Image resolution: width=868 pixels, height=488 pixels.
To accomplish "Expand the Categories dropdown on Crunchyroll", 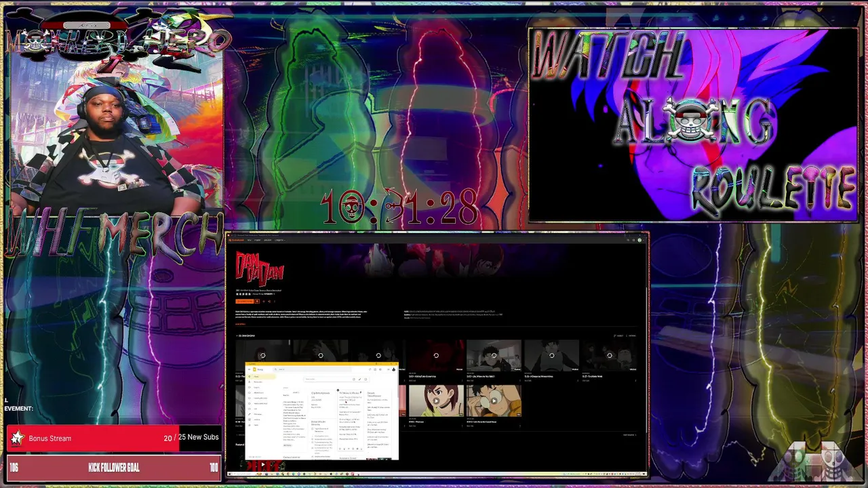I will (280, 240).
